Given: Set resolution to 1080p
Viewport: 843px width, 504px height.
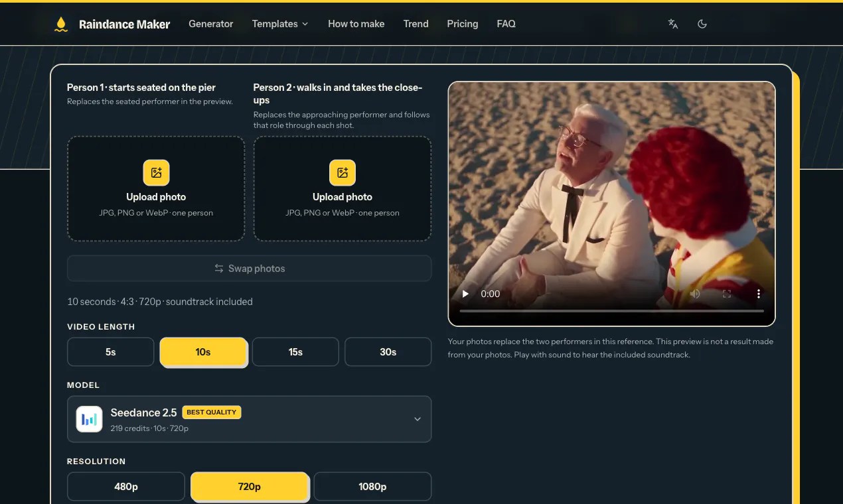Looking at the screenshot, I should [x=372, y=487].
